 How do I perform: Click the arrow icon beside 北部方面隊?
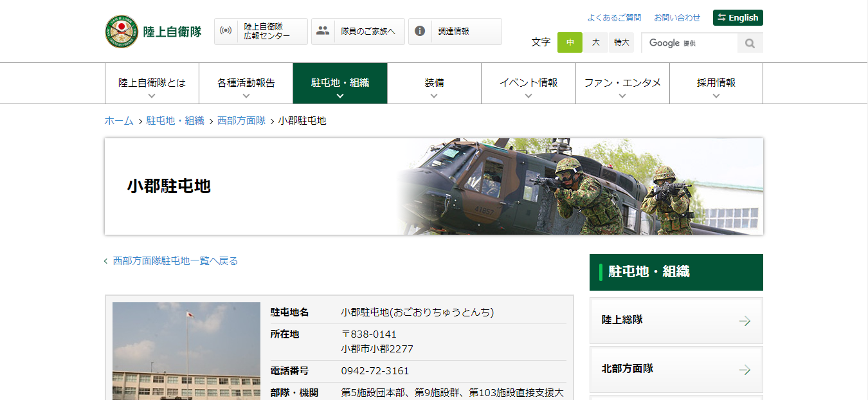click(x=745, y=370)
